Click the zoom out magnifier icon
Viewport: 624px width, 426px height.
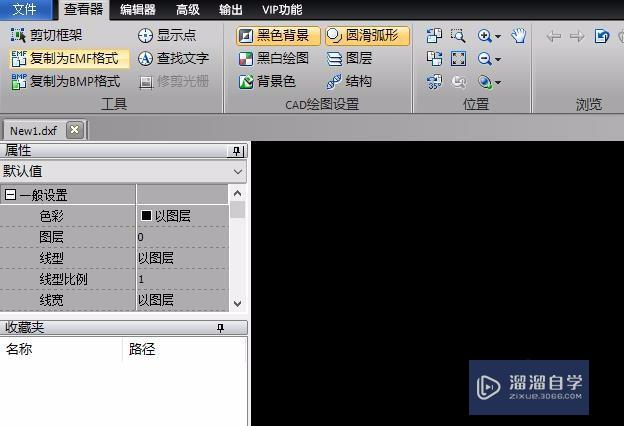pyautogui.click(x=484, y=59)
